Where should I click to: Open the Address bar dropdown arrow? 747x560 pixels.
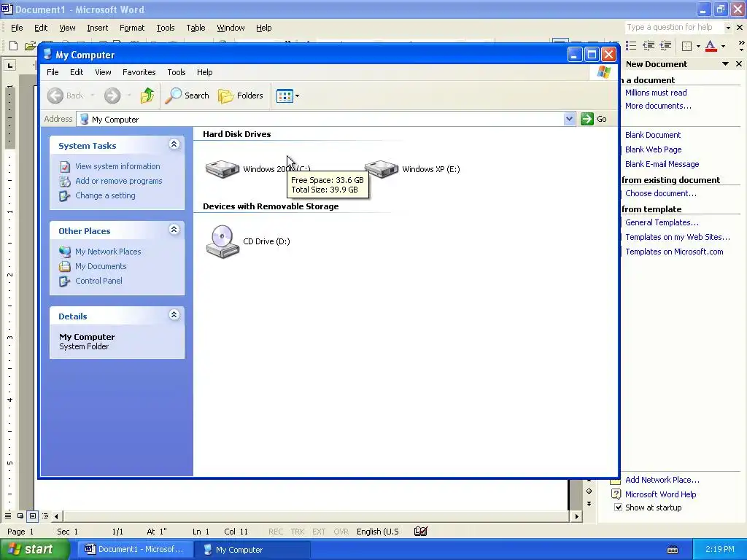tap(569, 119)
